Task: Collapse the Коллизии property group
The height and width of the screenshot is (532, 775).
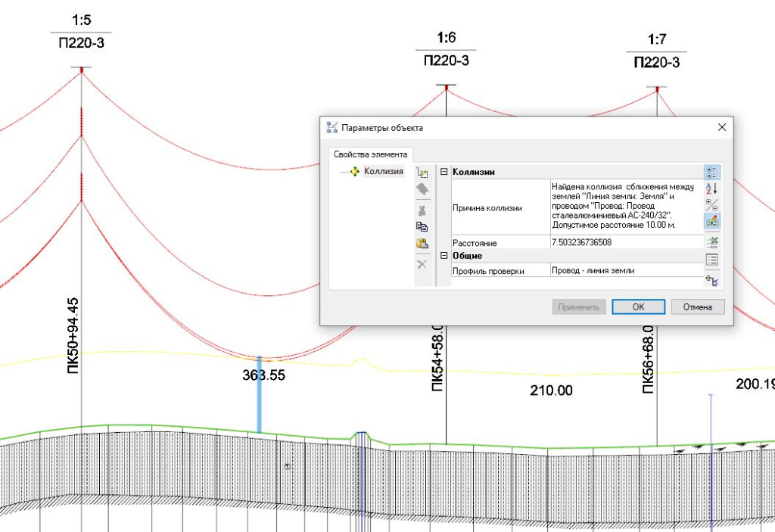Action: tap(444, 172)
